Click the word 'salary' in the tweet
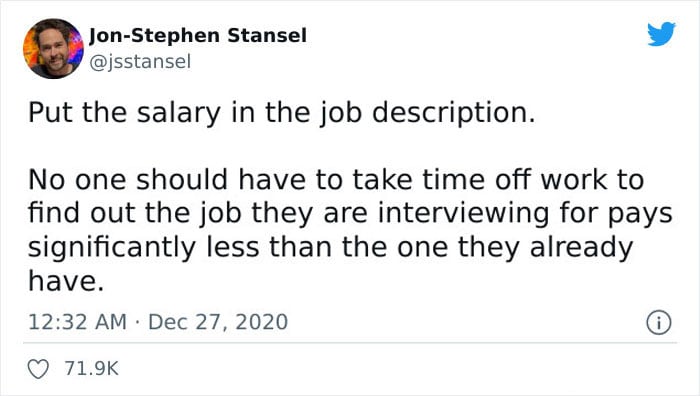The width and height of the screenshot is (700, 396). pyautogui.click(x=179, y=114)
